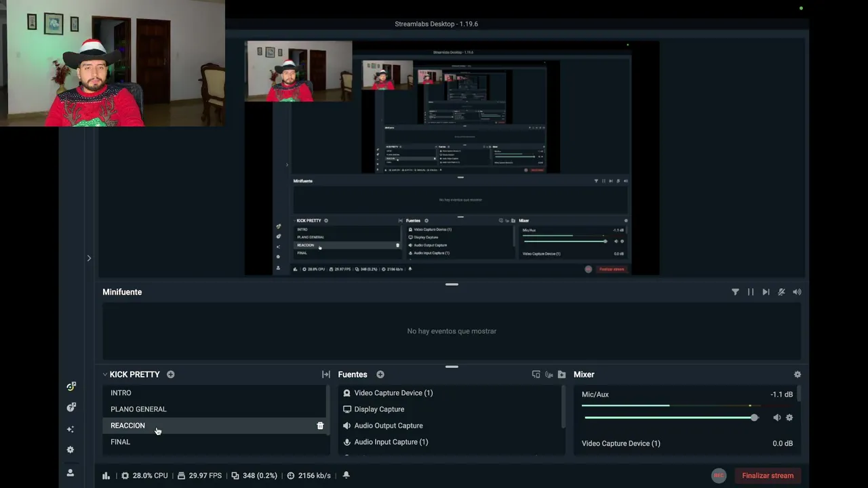This screenshot has height=488, width=868.
Task: Click the dropped frames 348 (0.2%) readout
Action: 254,476
